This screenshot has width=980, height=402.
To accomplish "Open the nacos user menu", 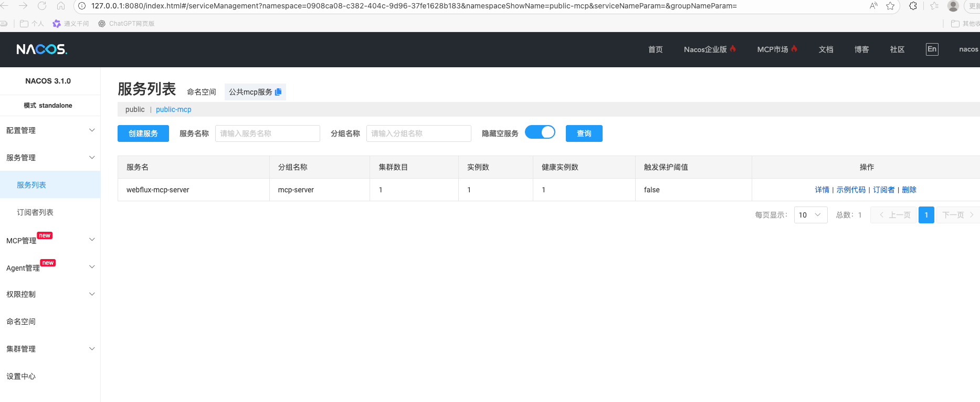I will pos(968,49).
